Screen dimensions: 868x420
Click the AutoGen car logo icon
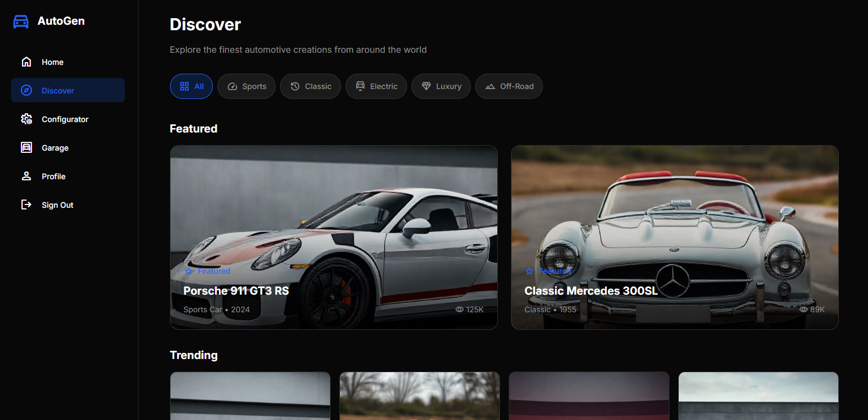[21, 21]
